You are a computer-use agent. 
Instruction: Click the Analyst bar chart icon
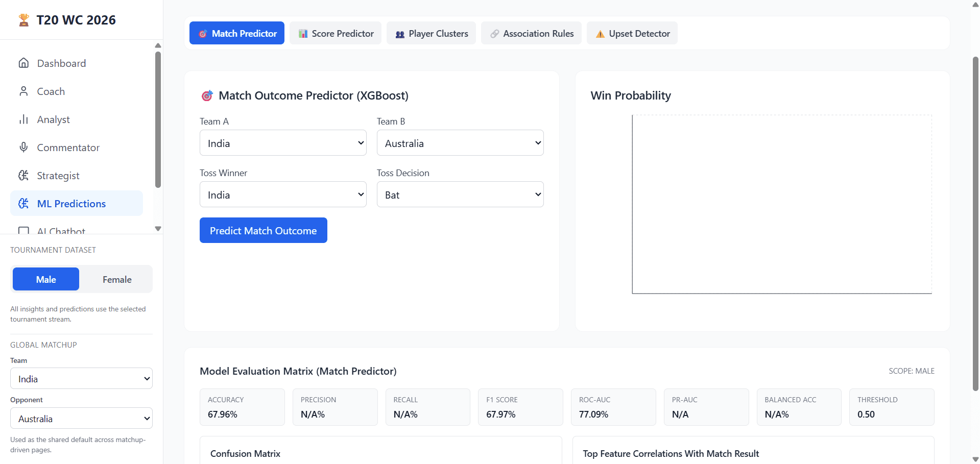click(23, 119)
